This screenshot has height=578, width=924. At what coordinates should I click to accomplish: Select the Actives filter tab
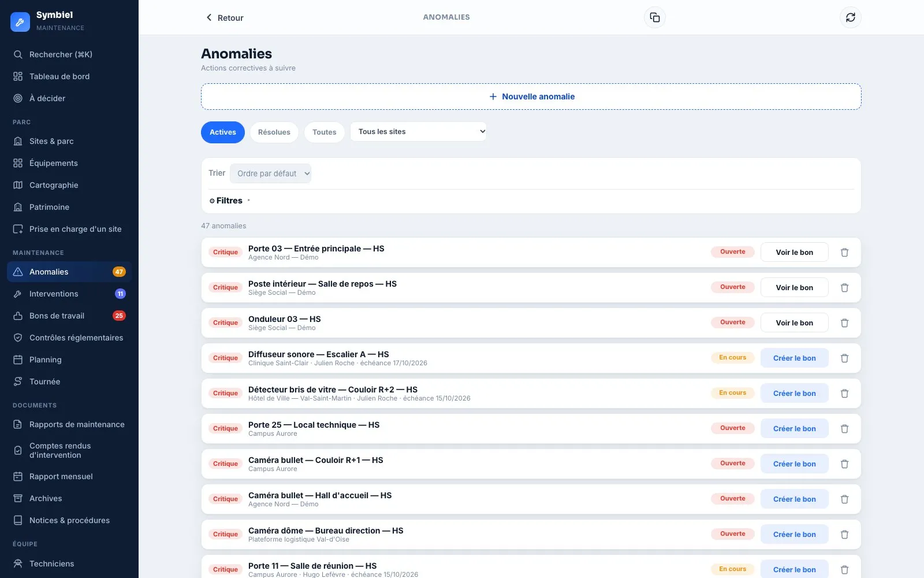pos(223,132)
